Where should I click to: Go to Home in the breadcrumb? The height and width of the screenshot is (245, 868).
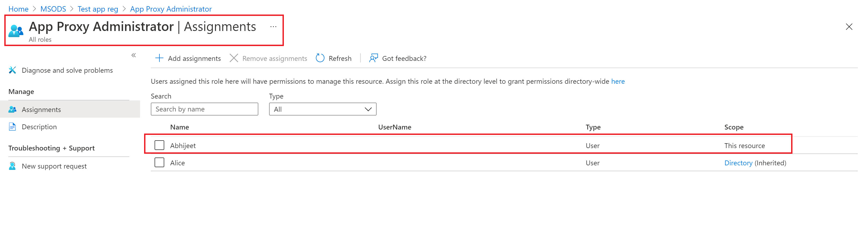point(19,9)
